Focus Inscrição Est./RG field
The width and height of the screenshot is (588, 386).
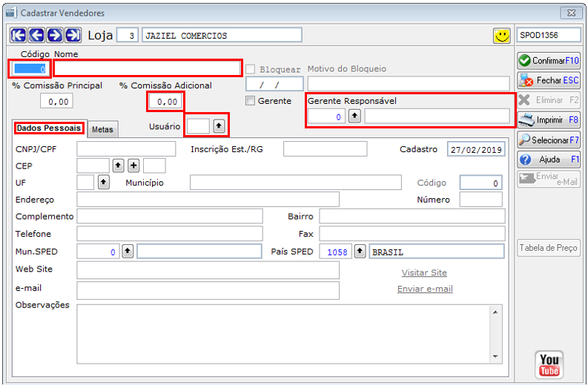click(325, 149)
